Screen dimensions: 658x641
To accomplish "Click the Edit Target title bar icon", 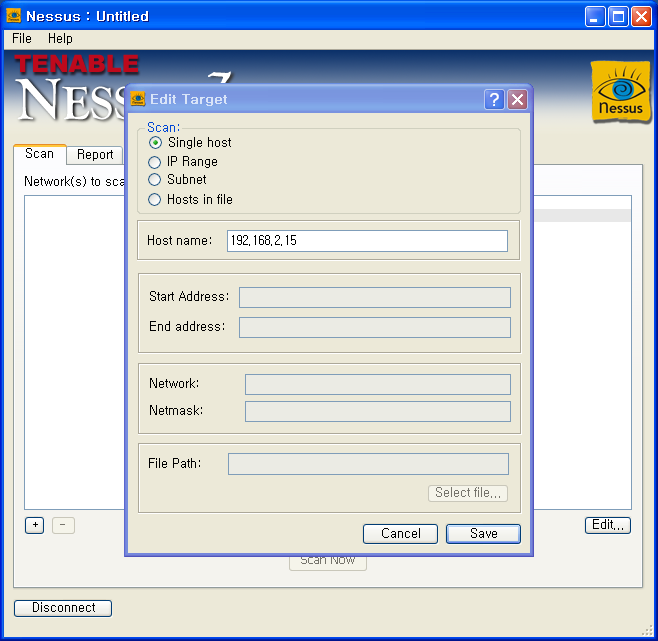I will (138, 99).
